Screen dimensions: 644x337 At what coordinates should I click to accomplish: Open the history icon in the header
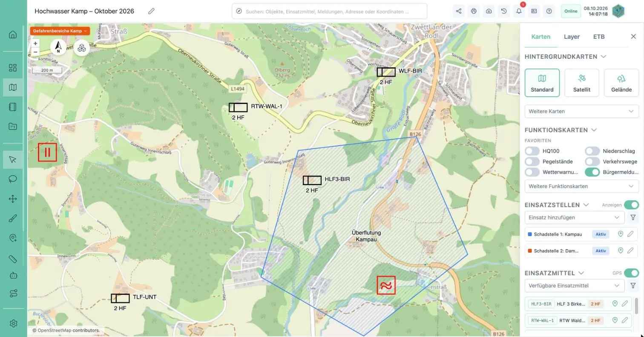point(504,11)
